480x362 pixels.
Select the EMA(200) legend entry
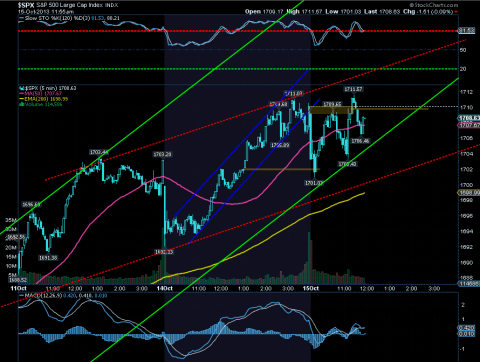[x=44, y=99]
